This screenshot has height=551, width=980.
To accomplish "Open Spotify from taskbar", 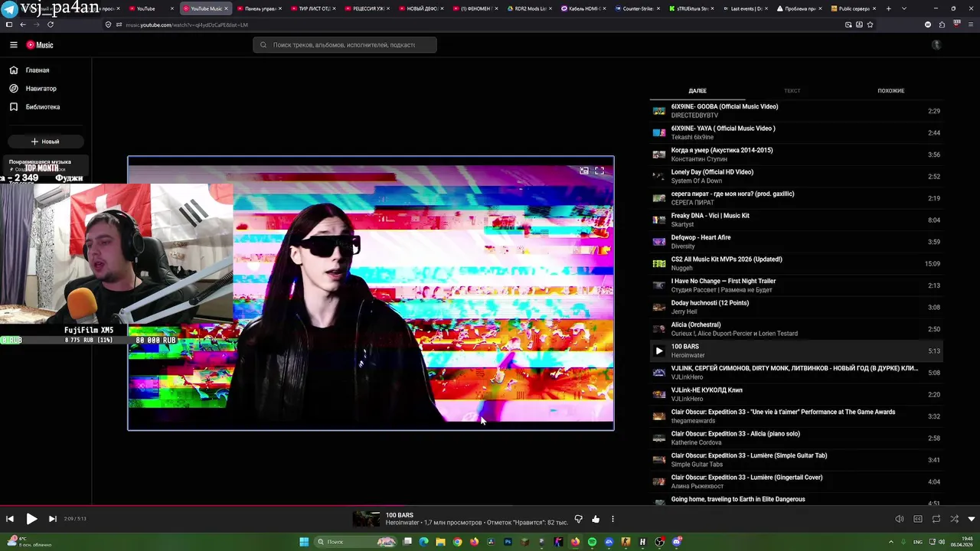I will (593, 542).
